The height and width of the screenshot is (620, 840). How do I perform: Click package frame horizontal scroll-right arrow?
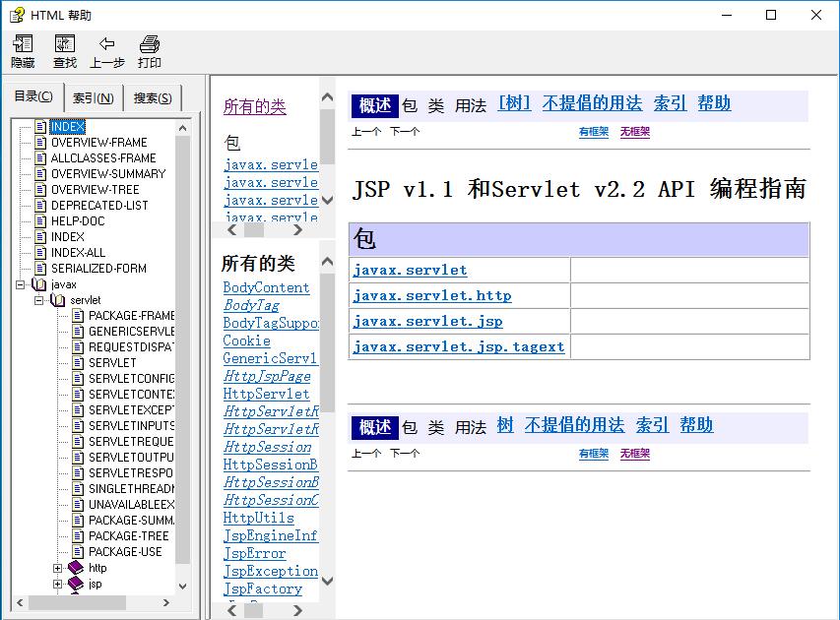tap(297, 229)
